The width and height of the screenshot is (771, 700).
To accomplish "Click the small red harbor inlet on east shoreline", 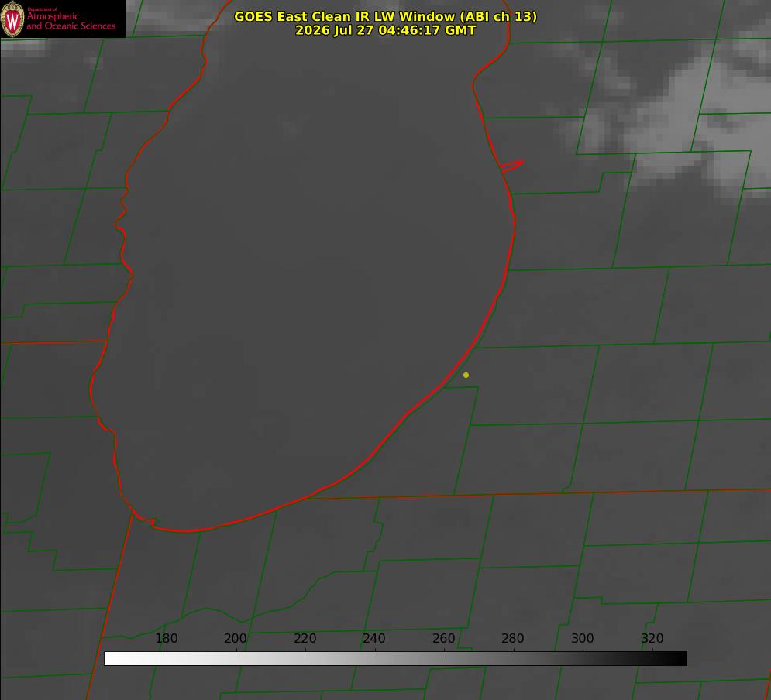I will pos(511,166).
